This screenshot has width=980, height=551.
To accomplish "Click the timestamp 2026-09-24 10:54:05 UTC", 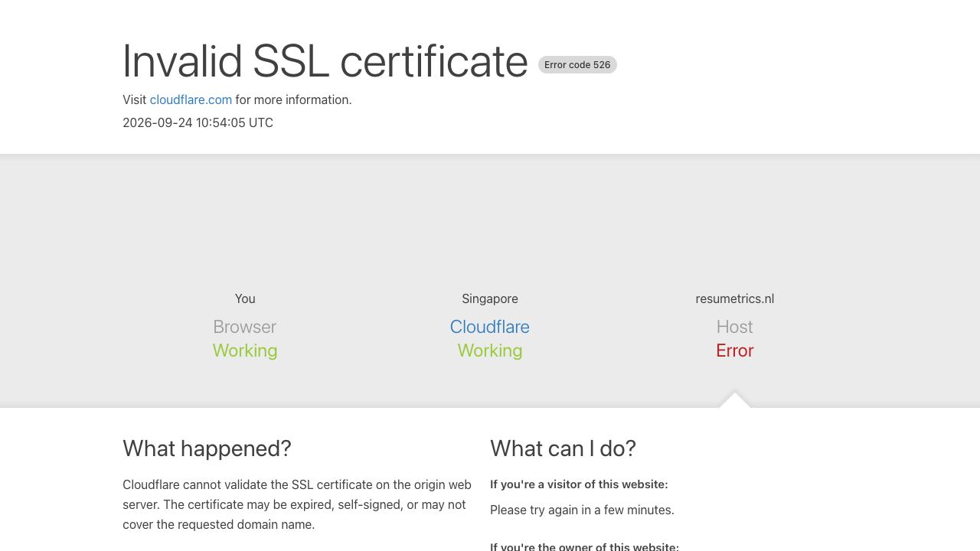I will [198, 122].
